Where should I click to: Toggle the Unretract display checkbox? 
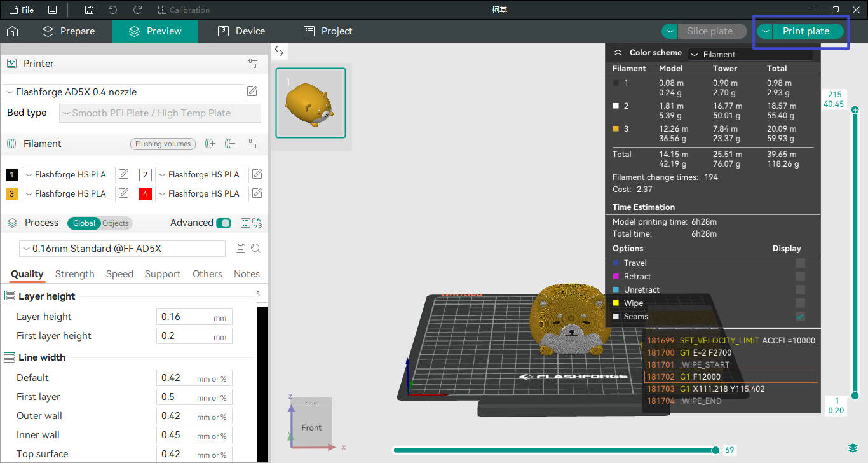[x=800, y=289]
